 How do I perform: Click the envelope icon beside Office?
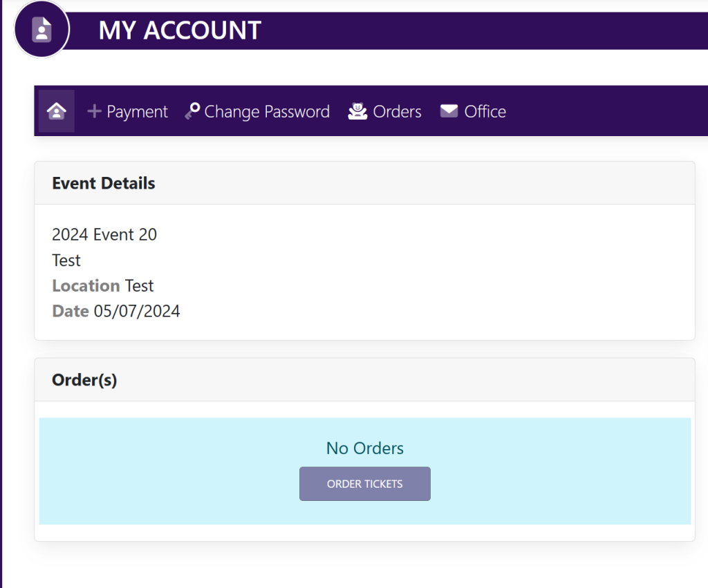(x=449, y=111)
